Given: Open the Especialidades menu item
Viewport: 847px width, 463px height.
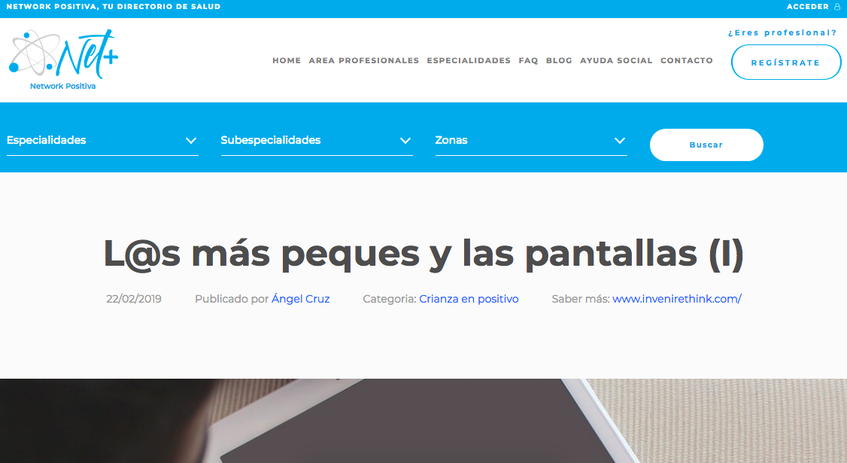Looking at the screenshot, I should 468,61.
